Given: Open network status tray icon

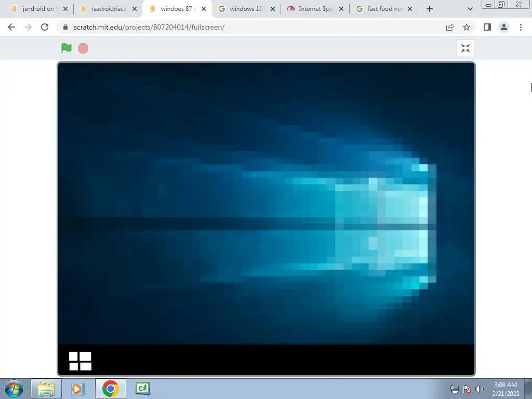Looking at the screenshot, I should 454,389.
